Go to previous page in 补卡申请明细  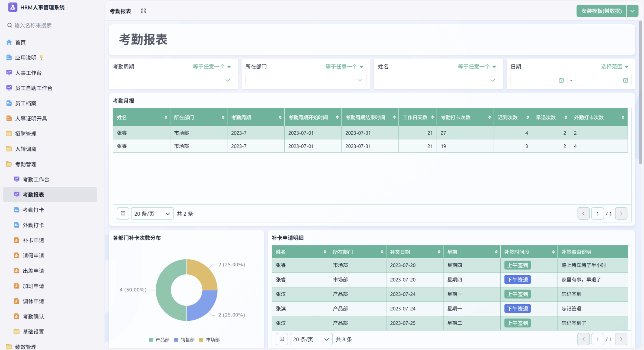pyautogui.click(x=583, y=339)
